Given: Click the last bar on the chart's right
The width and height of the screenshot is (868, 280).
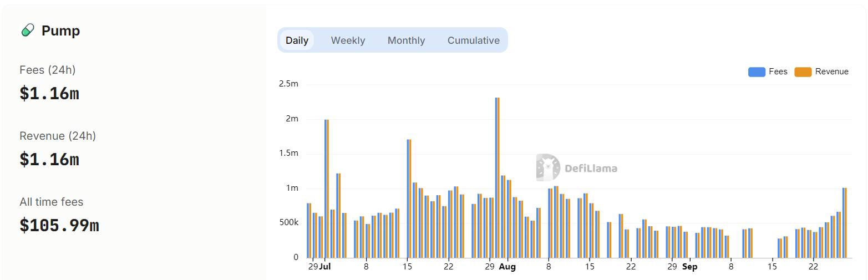Looking at the screenshot, I should point(845,223).
